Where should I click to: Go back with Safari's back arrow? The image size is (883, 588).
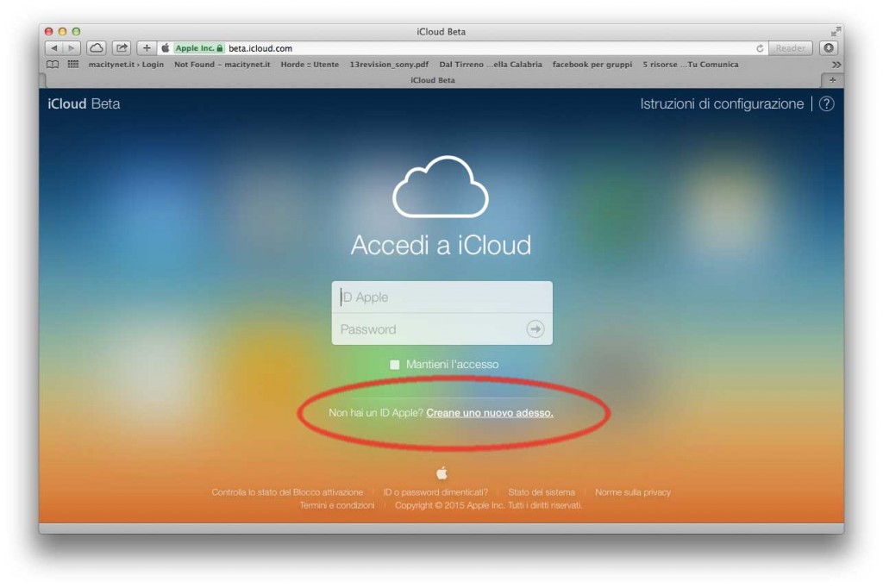pyautogui.click(x=54, y=48)
